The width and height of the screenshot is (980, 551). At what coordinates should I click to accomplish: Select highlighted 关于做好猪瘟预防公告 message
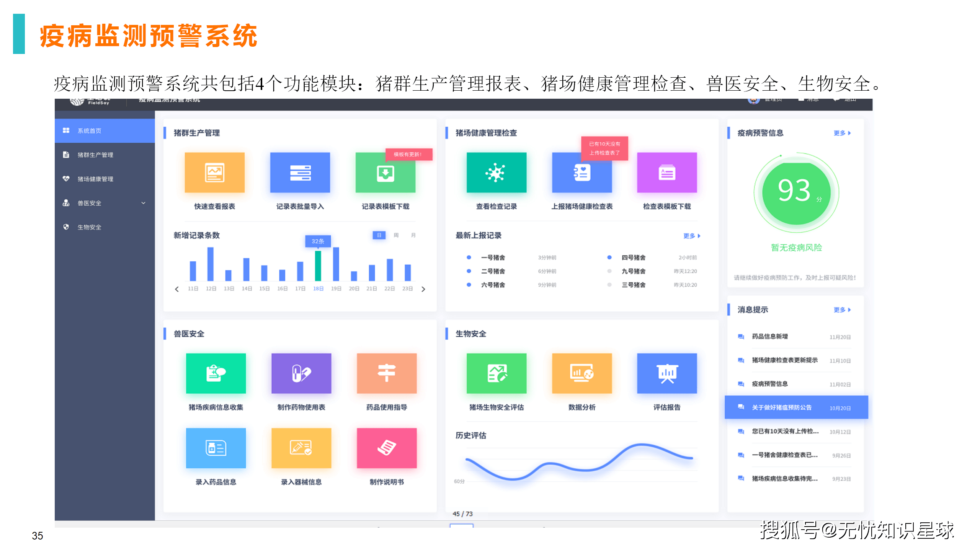(796, 408)
